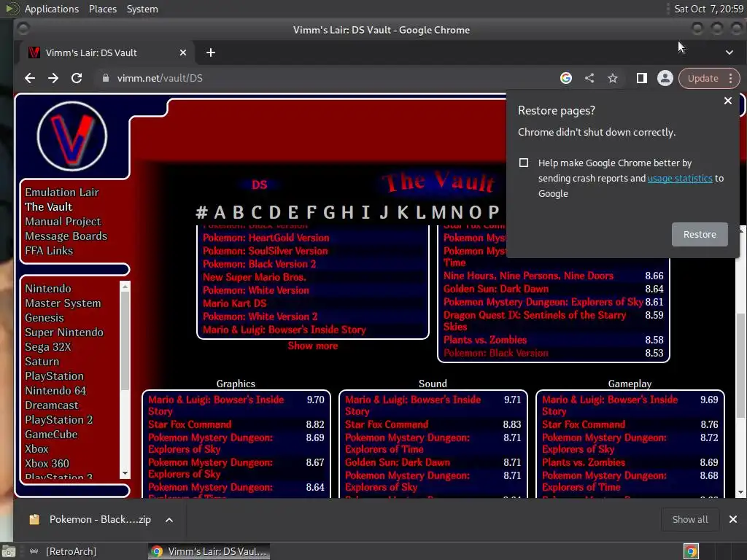Dismiss the Restore pages popup
This screenshot has width=747, height=560.
[727, 101]
